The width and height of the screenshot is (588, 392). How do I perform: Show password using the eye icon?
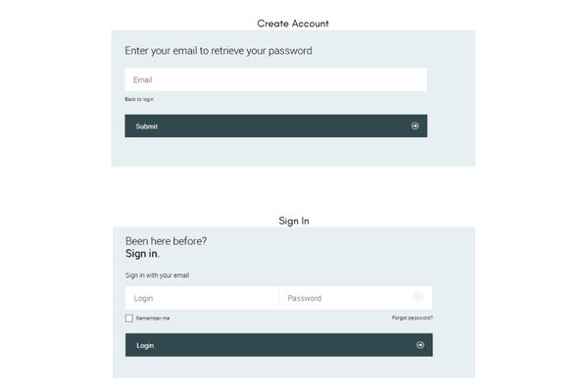[418, 297]
